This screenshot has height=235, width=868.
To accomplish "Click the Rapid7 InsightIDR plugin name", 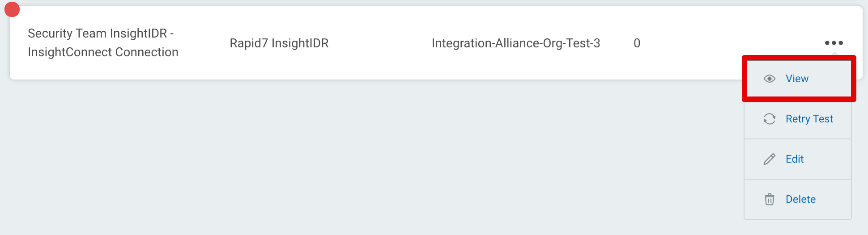I will pos(279,43).
